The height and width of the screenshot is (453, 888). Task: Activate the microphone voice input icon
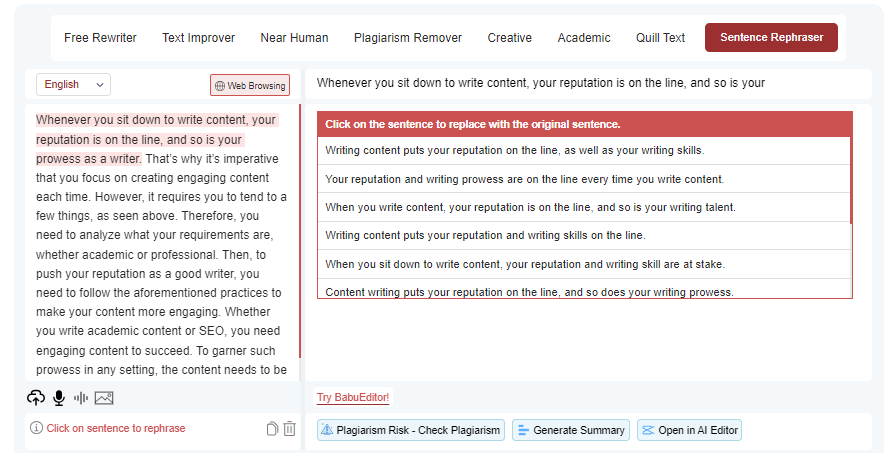59,398
